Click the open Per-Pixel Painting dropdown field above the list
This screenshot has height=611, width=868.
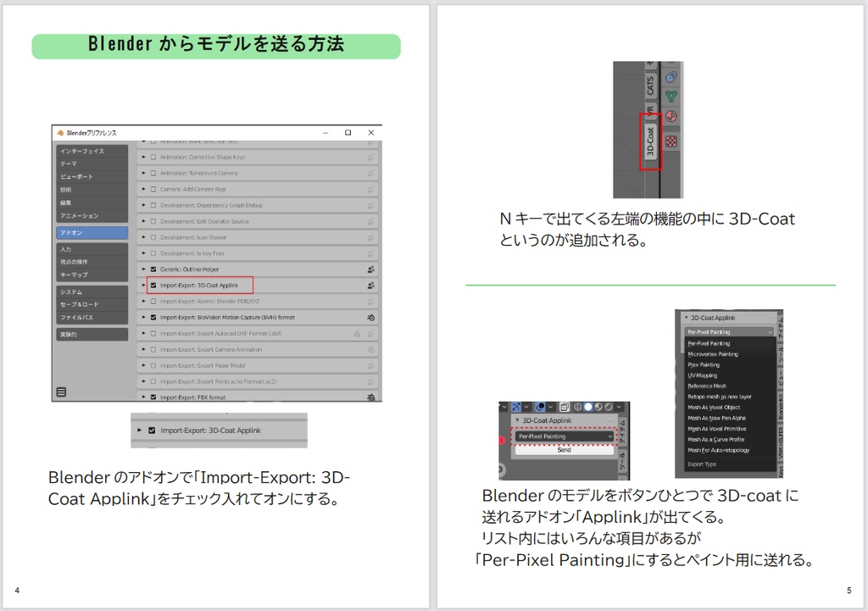tap(728, 332)
